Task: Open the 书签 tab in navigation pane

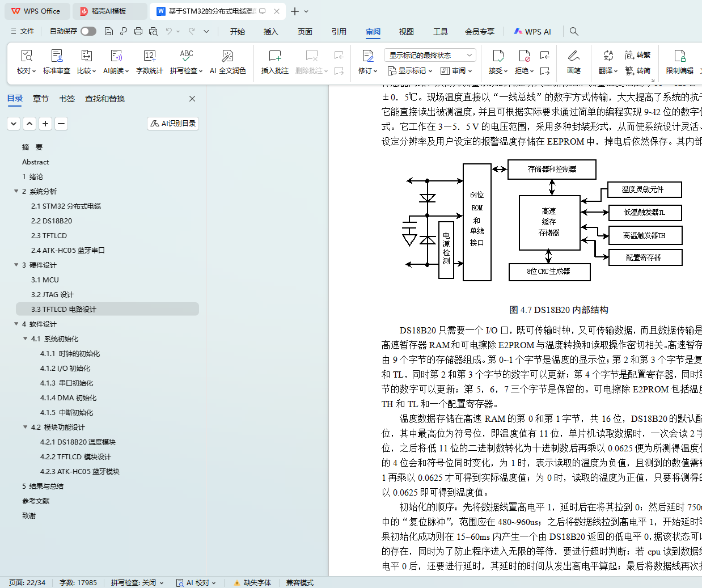Action: pos(67,99)
